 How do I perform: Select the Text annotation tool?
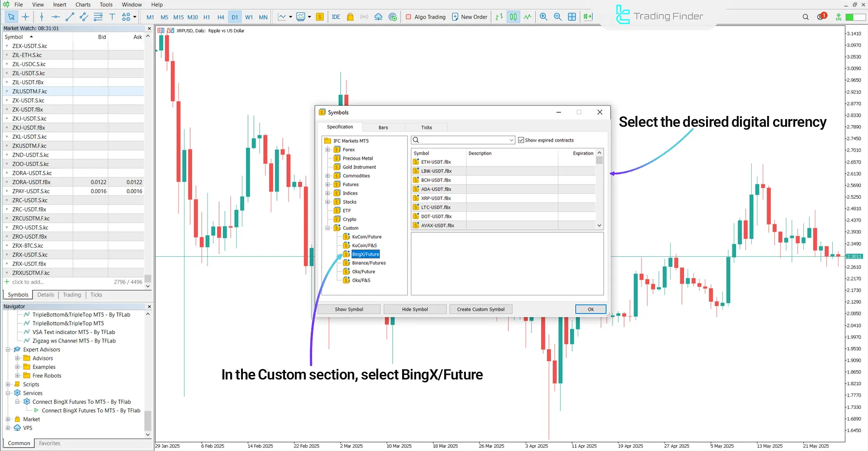click(112, 17)
